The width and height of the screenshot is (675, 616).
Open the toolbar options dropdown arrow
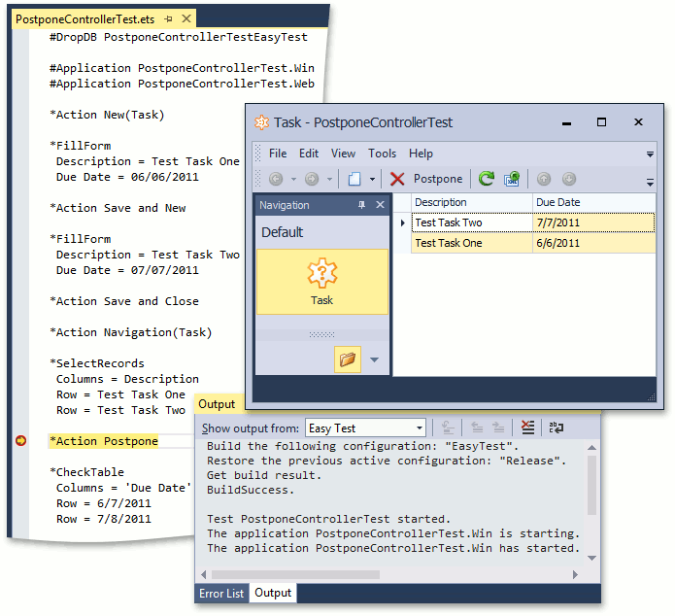(650, 182)
